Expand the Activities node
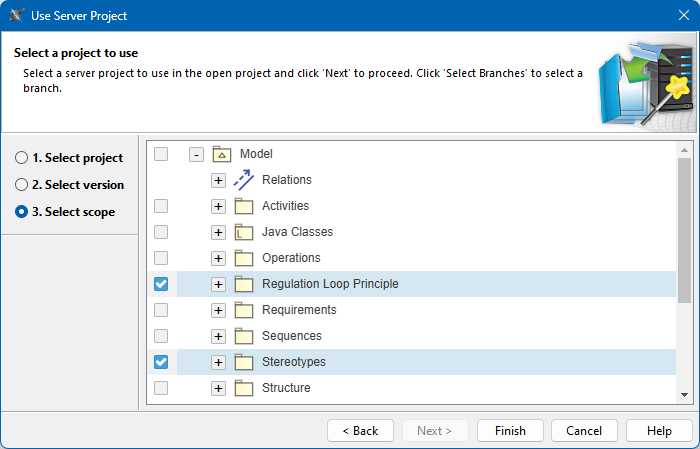700x449 pixels. [218, 206]
